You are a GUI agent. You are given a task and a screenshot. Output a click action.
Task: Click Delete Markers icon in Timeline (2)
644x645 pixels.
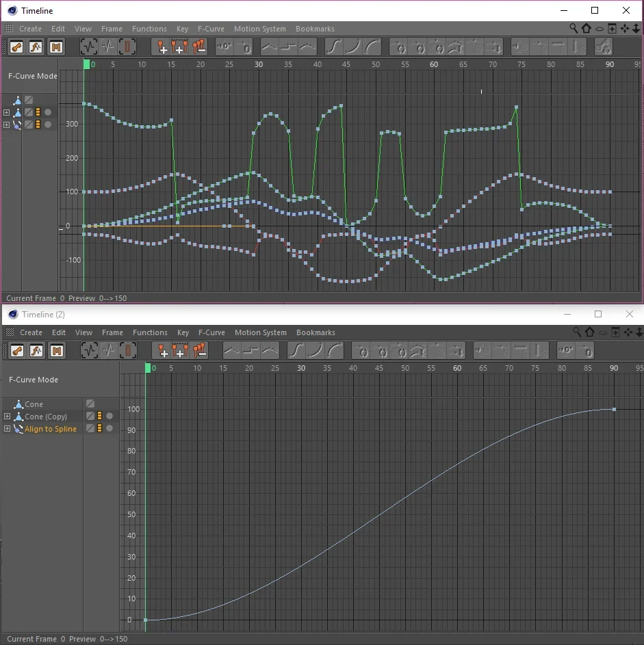point(200,351)
